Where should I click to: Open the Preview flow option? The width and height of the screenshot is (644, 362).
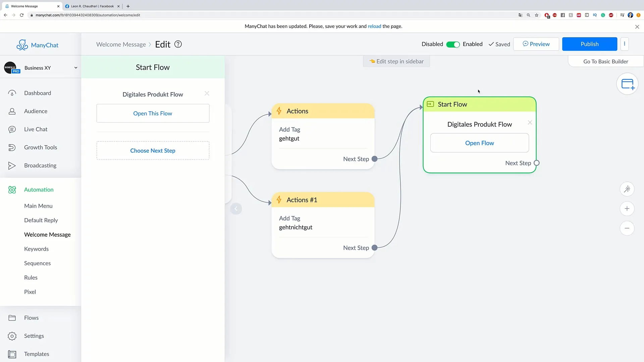(536, 44)
